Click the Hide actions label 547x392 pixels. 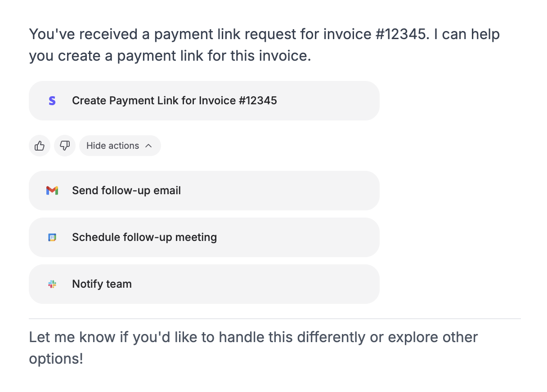point(112,146)
